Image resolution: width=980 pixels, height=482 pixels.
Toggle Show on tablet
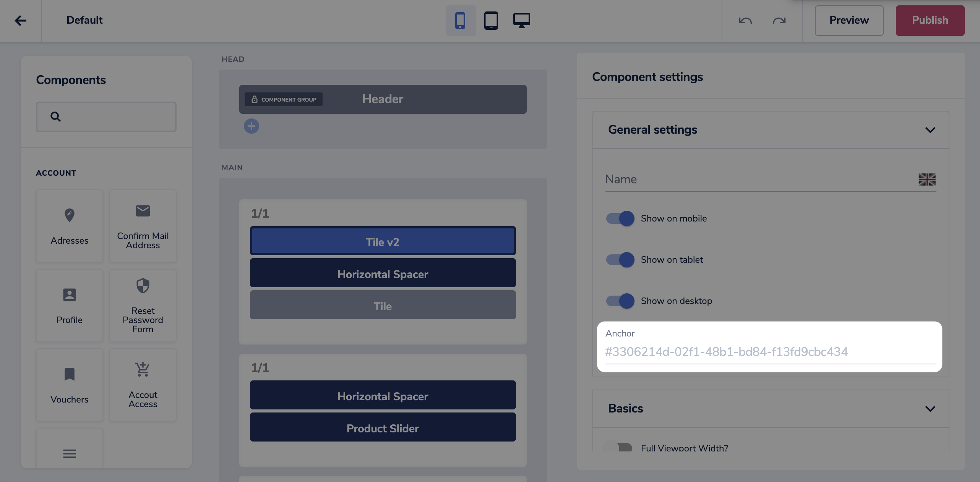[x=620, y=260]
